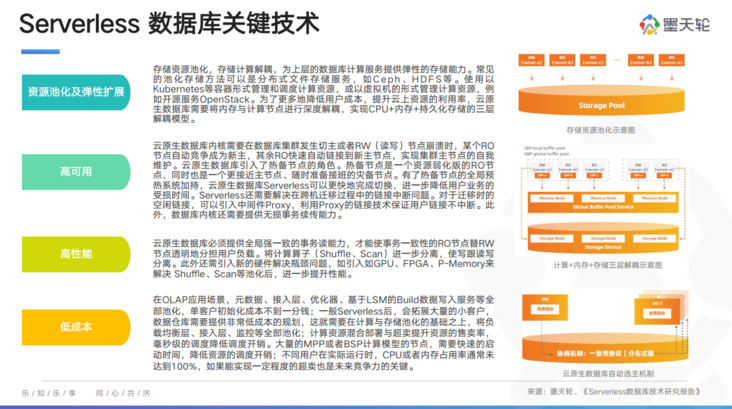The height and width of the screenshot is (409, 732).
Task: Click the RW box in the election diagram
Action: tap(545, 307)
